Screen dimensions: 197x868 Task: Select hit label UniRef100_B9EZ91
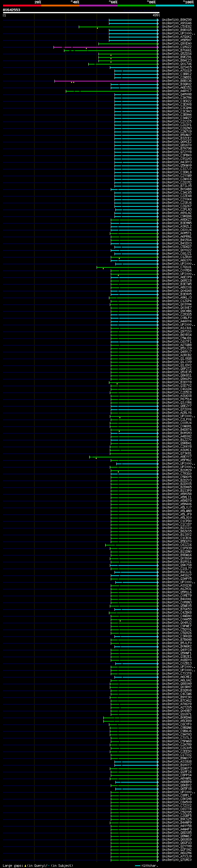(177, 57)
